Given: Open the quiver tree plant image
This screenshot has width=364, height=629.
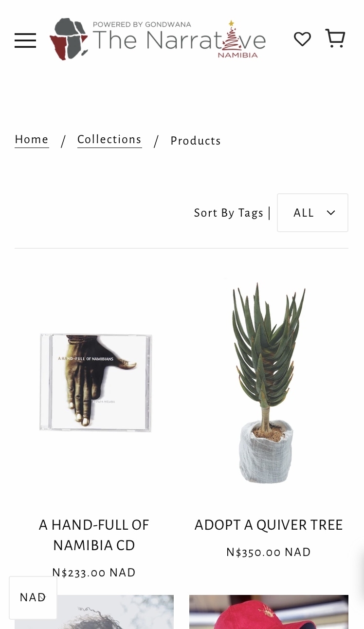Looking at the screenshot, I should click(x=269, y=383).
